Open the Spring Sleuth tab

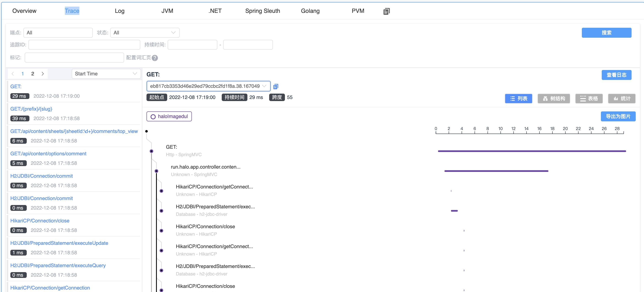(x=263, y=11)
